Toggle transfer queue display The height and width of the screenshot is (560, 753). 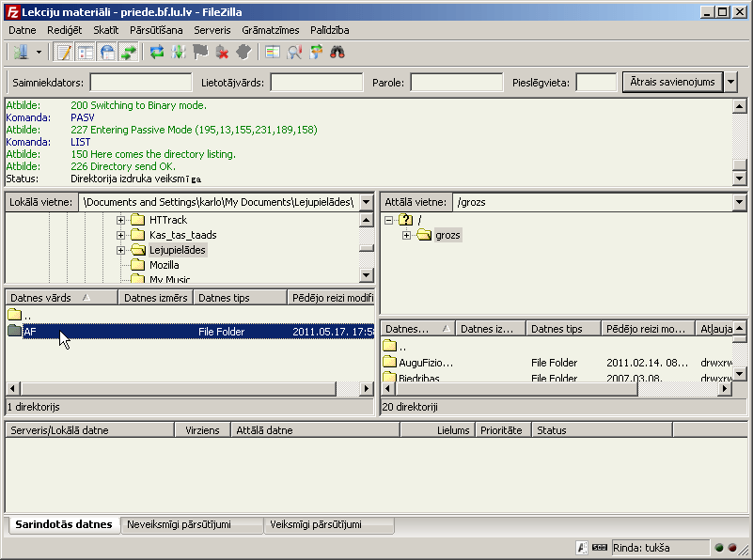tap(129, 52)
